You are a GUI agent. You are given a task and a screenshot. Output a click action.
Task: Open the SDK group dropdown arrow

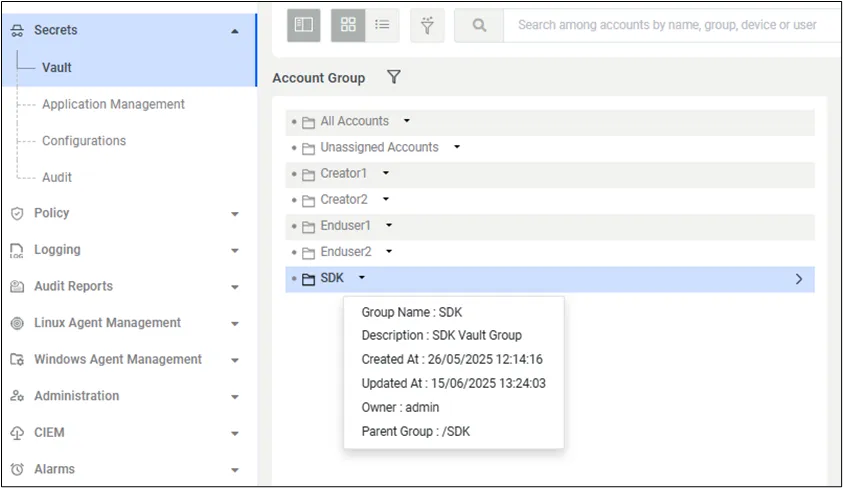pyautogui.click(x=362, y=277)
